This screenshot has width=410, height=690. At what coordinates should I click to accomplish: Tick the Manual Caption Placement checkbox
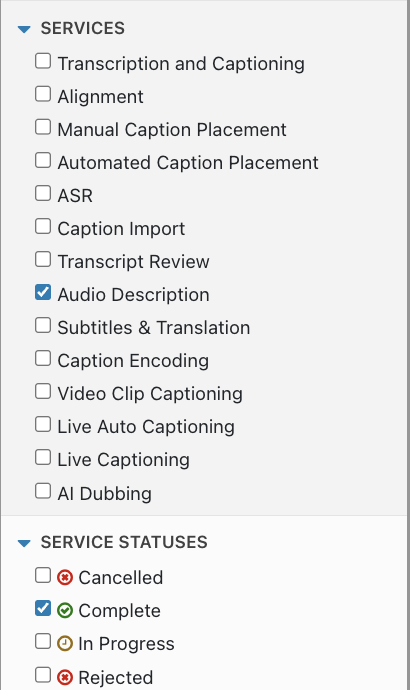(43, 127)
